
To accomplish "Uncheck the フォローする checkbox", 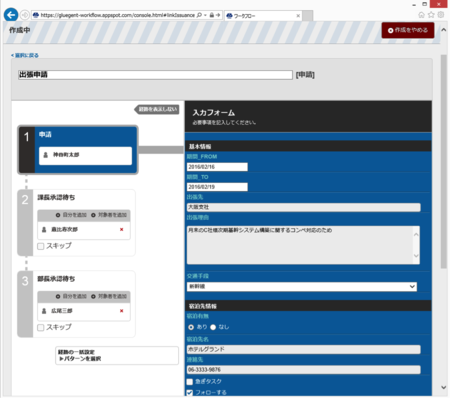I will tap(190, 393).
